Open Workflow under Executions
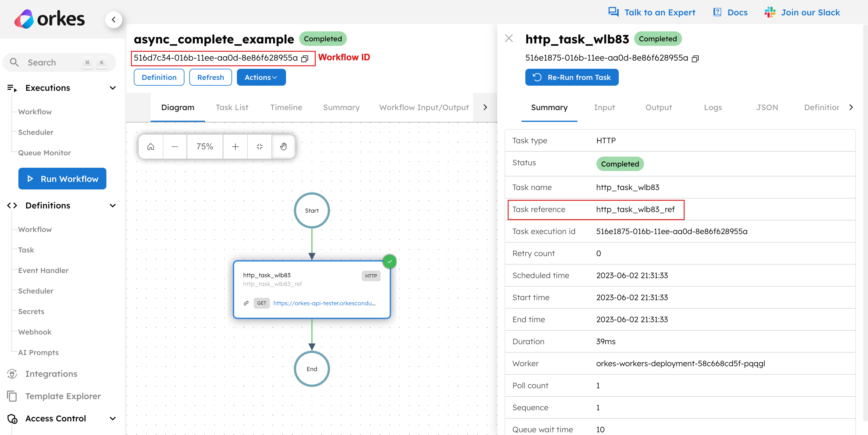 pos(35,112)
